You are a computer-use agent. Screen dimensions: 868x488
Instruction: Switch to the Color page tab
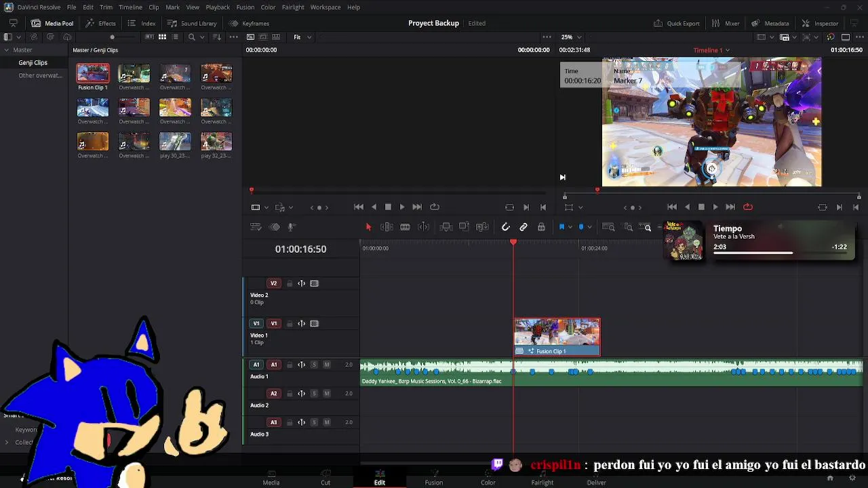tap(488, 479)
